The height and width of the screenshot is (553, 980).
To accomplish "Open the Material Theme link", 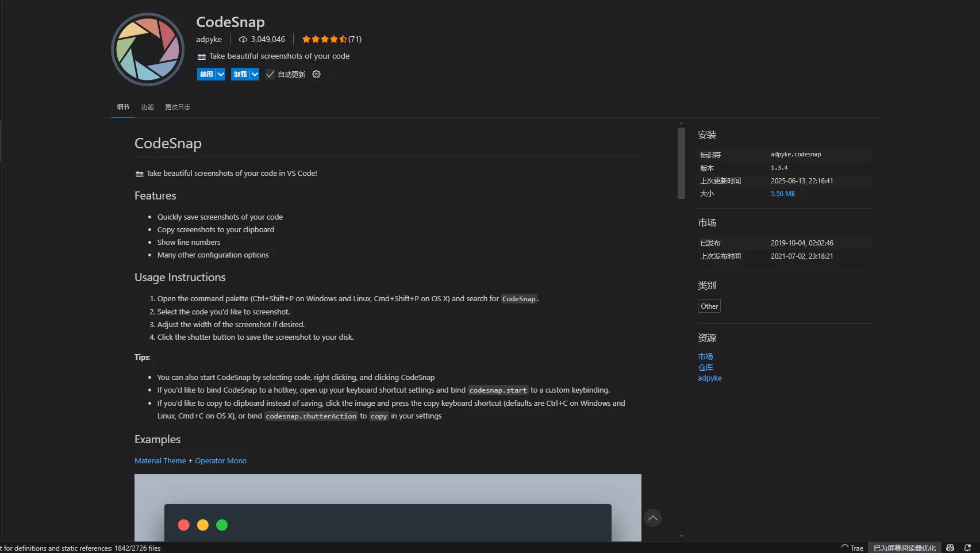I will (160, 460).
